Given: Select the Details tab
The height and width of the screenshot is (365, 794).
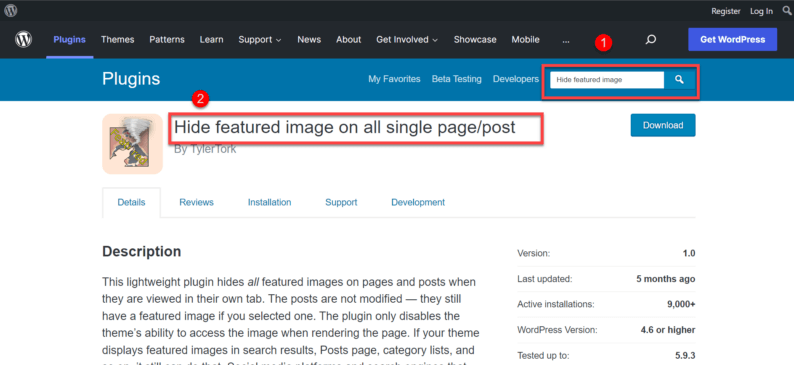Looking at the screenshot, I should 132,202.
